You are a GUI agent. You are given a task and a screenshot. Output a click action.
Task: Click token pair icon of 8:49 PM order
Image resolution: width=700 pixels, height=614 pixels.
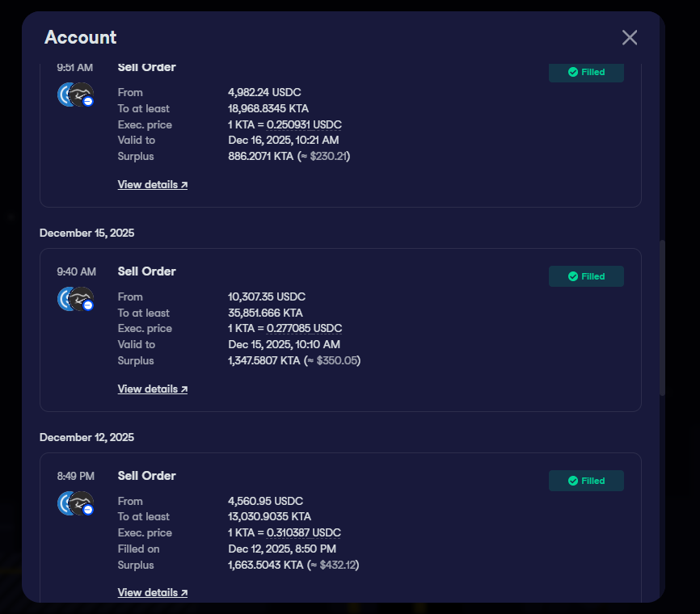[x=75, y=503]
